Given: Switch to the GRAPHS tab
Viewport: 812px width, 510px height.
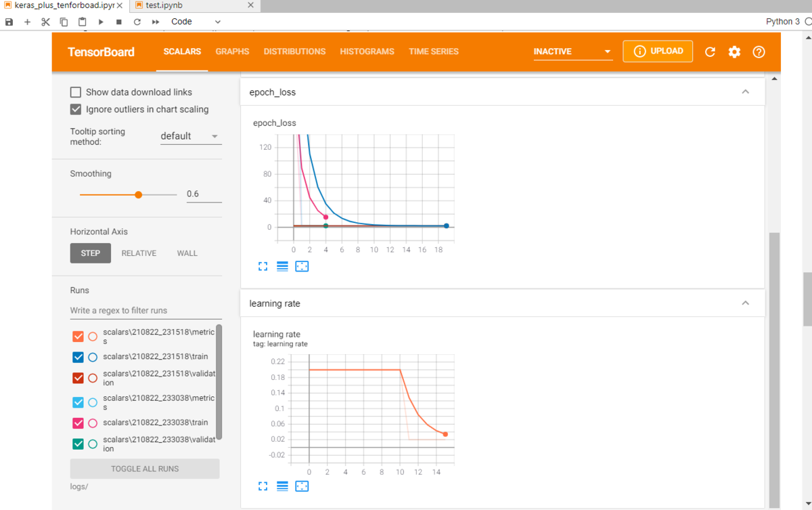Looking at the screenshot, I should (x=232, y=51).
